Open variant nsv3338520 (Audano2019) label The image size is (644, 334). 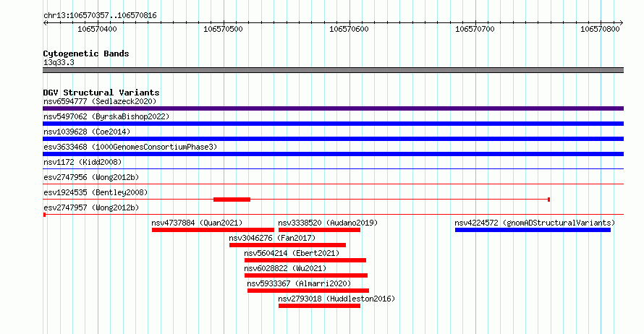click(x=328, y=223)
